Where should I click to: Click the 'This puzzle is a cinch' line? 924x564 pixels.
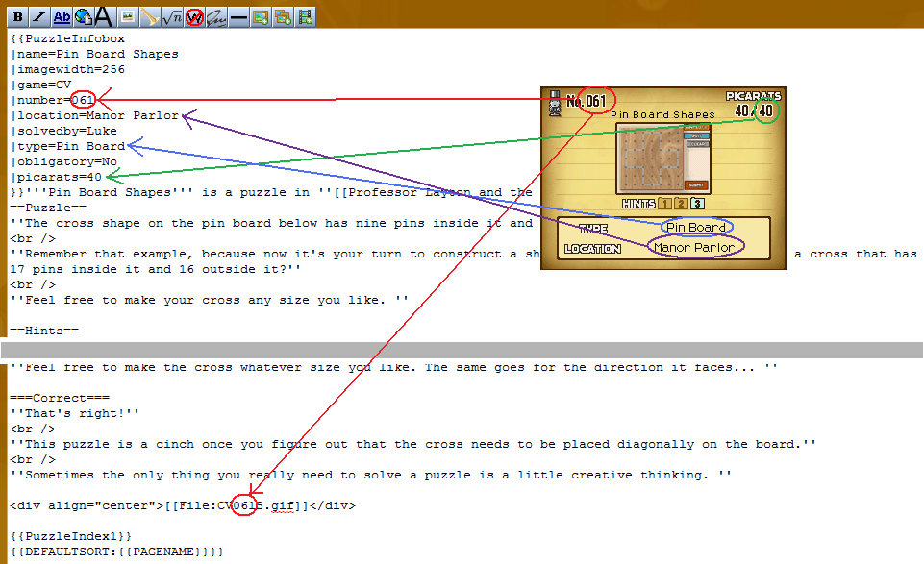[x=413, y=444]
